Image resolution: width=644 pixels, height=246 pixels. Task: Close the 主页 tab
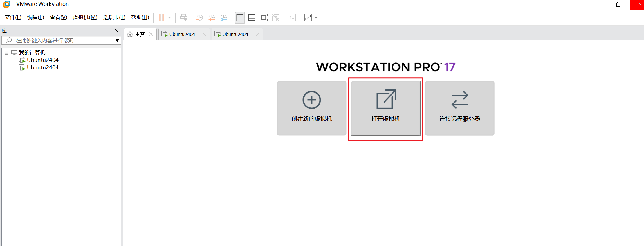click(151, 34)
